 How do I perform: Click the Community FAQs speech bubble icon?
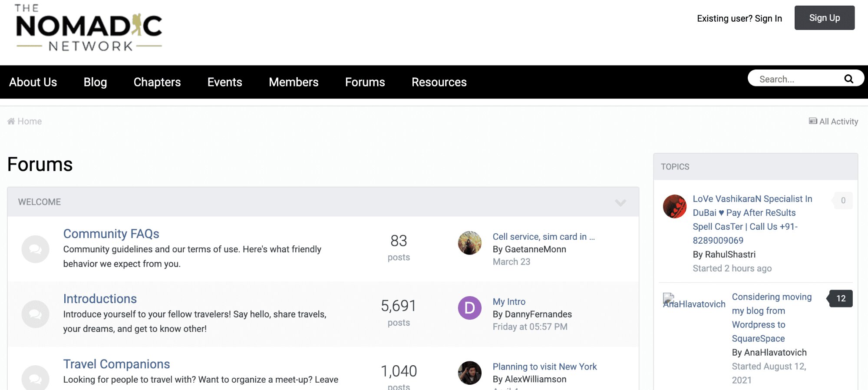click(x=35, y=249)
